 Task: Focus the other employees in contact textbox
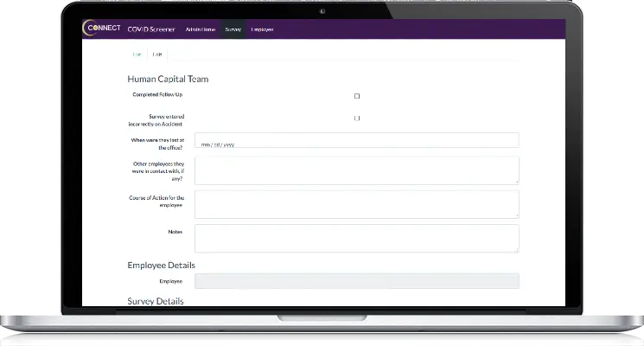356,170
